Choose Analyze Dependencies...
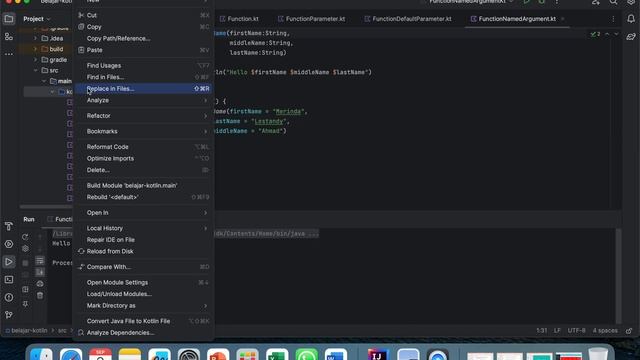The width and height of the screenshot is (640, 360). tap(144, 333)
